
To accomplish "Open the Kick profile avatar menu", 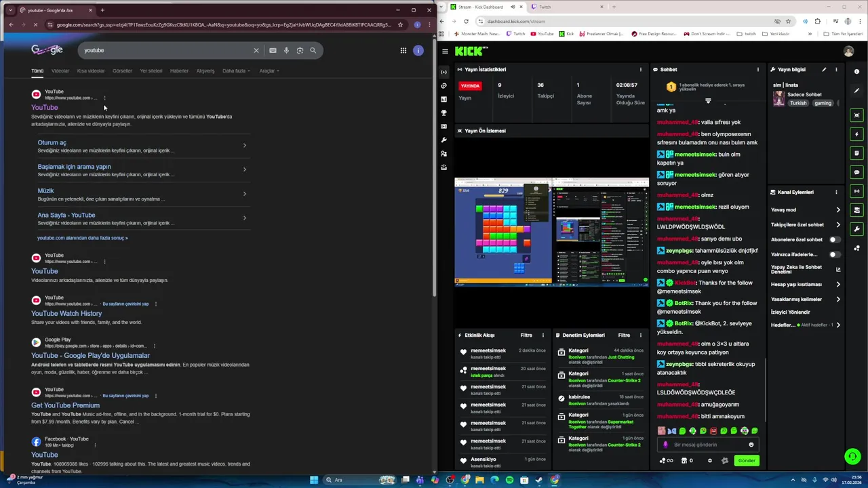I will [x=848, y=51].
